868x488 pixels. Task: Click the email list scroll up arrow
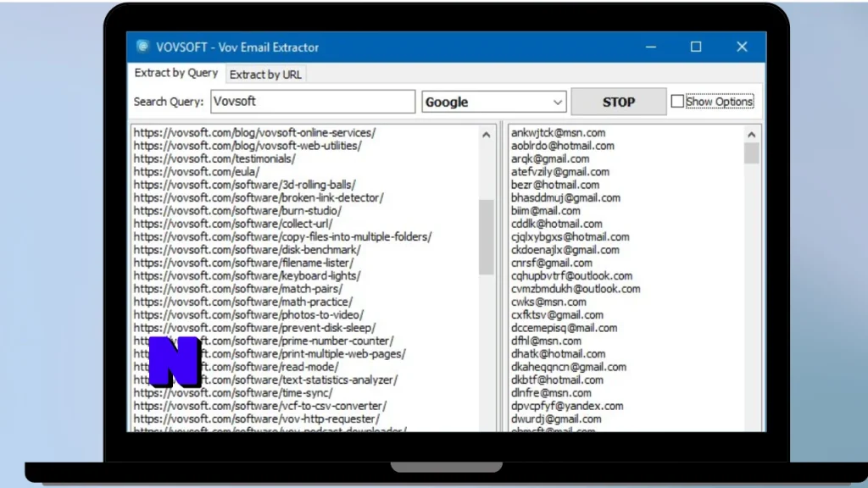(751, 135)
